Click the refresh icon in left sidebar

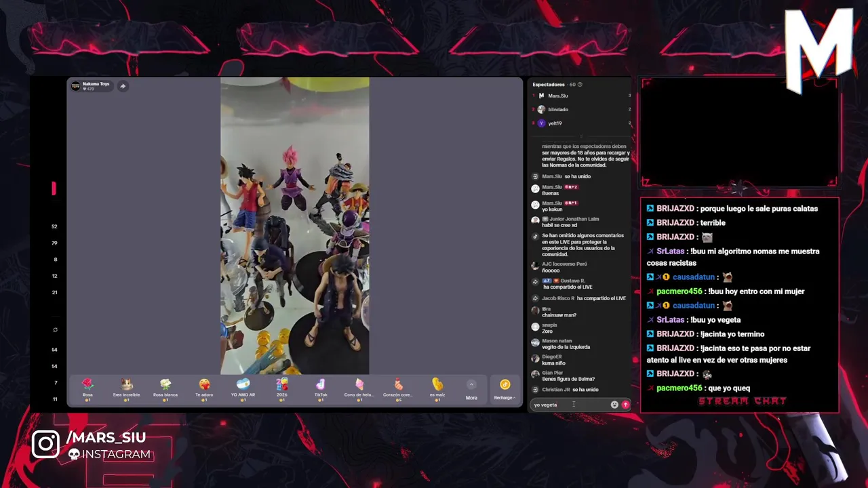[55, 330]
